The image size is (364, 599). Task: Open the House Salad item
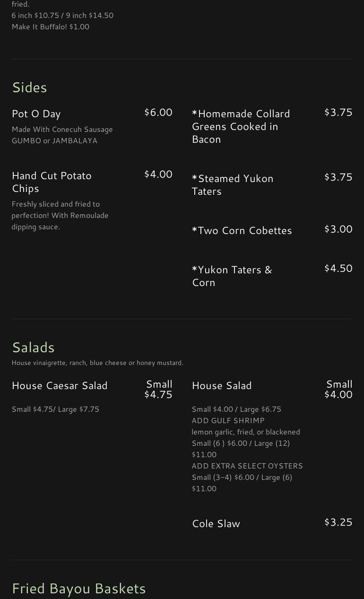pos(222,386)
